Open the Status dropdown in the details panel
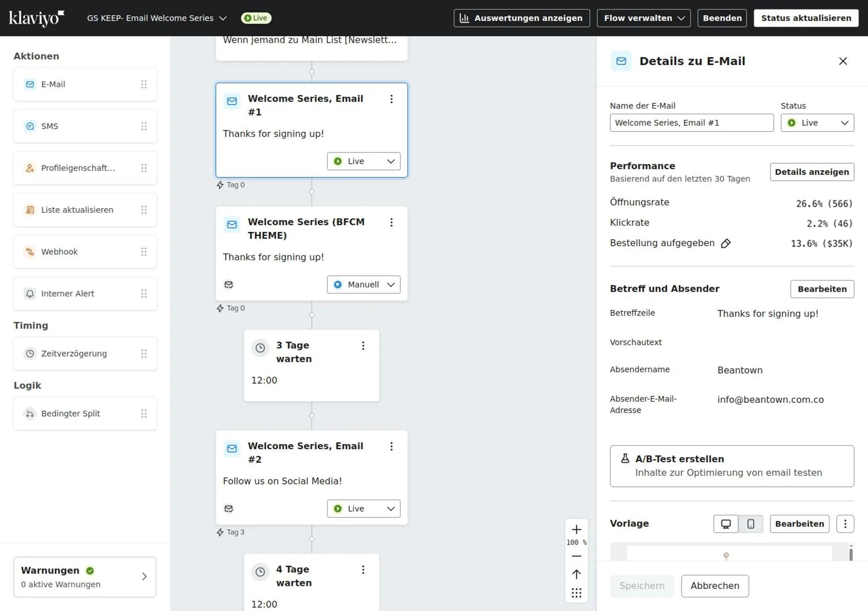The image size is (868, 611). (817, 123)
